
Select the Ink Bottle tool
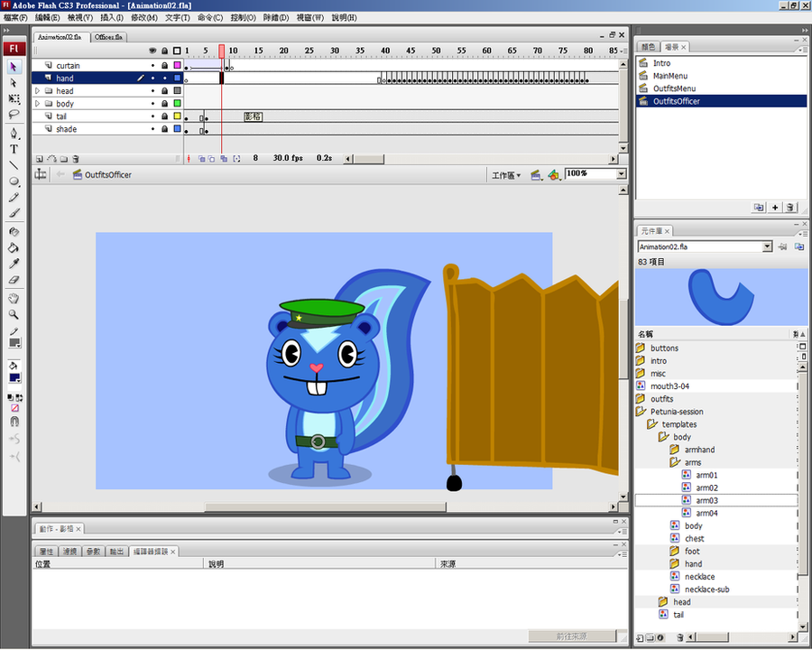point(14,232)
